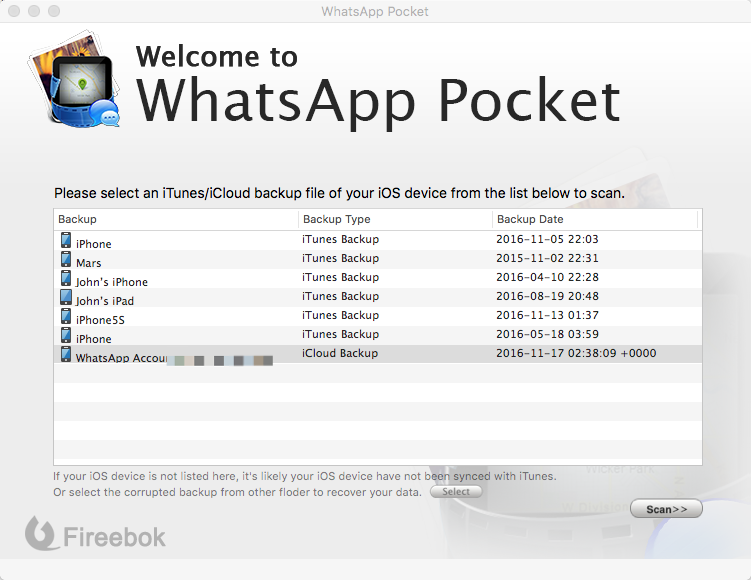Click the phone icon of the 2016-05-18 backup
The height and width of the screenshot is (580, 751).
coord(66,335)
